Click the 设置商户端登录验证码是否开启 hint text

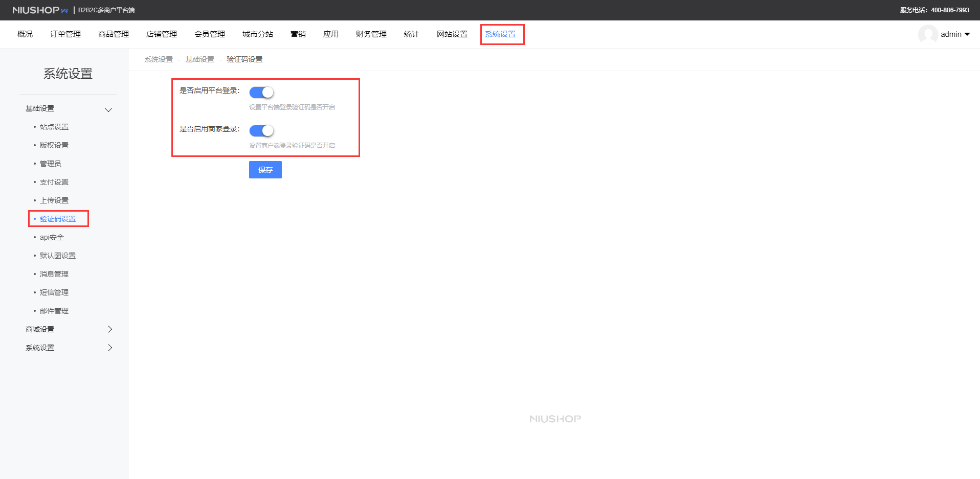tap(292, 146)
